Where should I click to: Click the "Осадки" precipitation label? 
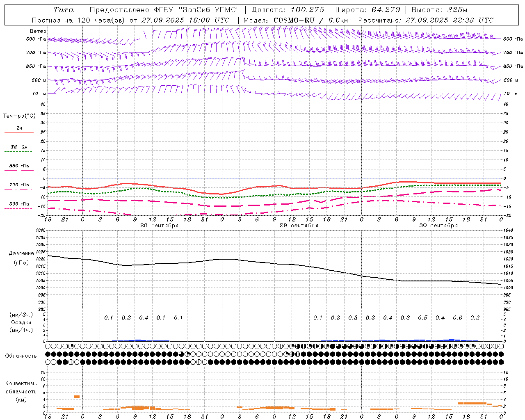pos(21,322)
